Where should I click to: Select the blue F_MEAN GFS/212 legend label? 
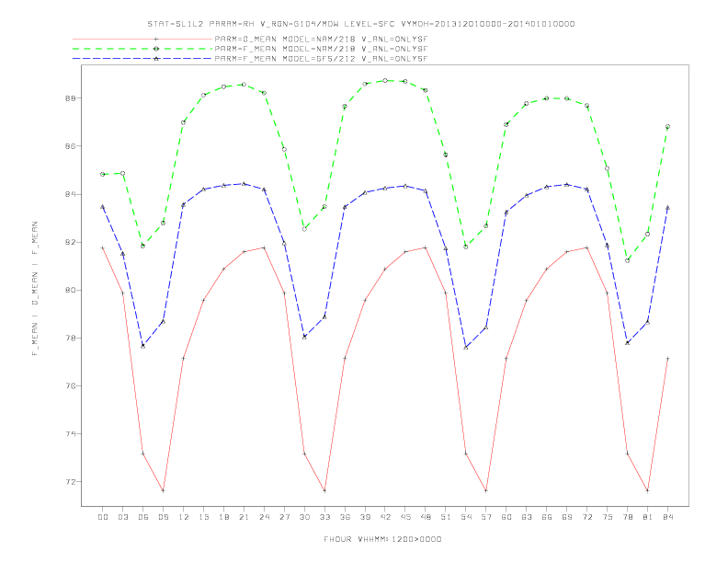point(321,59)
